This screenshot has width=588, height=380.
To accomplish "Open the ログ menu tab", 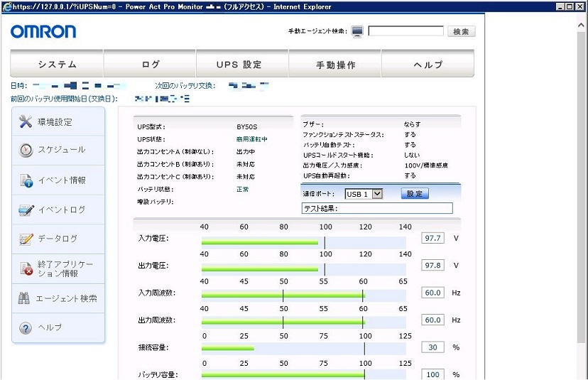I will click(150, 64).
